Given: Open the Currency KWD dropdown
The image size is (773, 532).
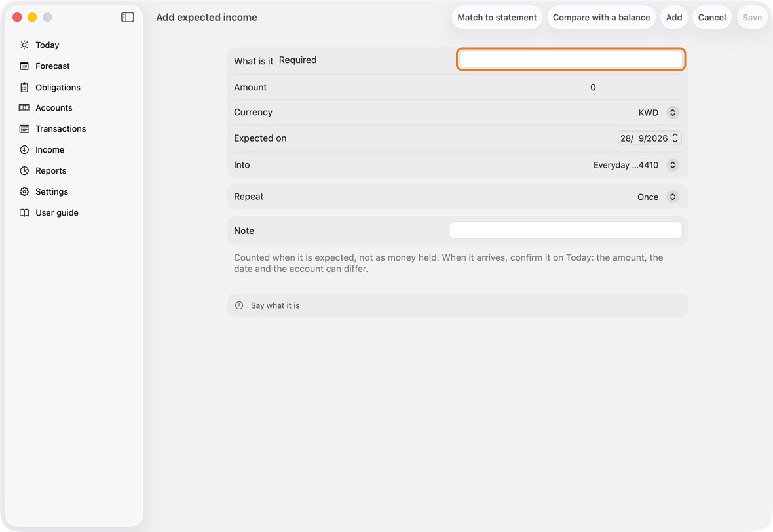Looking at the screenshot, I should click(658, 113).
